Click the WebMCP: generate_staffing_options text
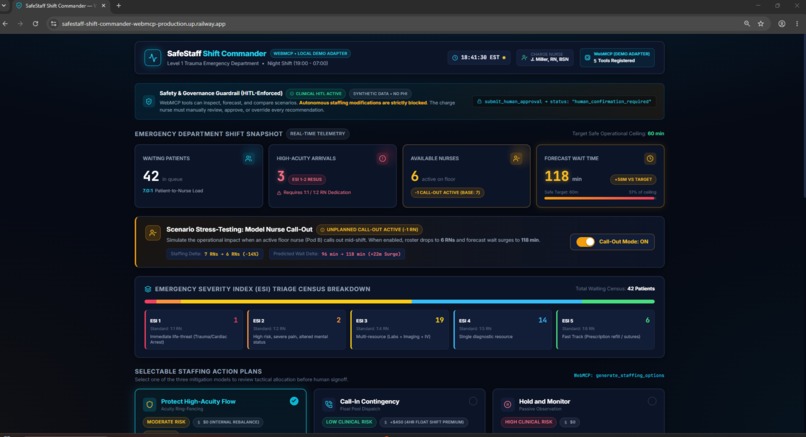 pyautogui.click(x=619, y=375)
